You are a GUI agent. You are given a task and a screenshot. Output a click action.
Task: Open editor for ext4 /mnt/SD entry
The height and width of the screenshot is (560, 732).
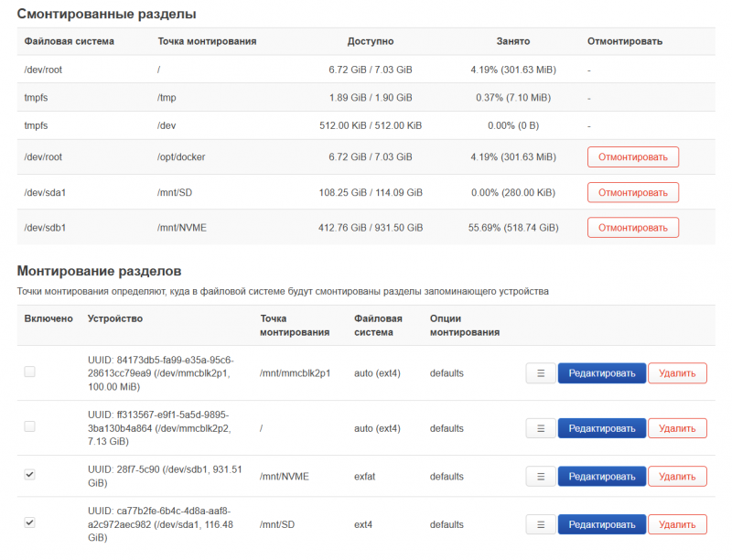[x=601, y=525]
